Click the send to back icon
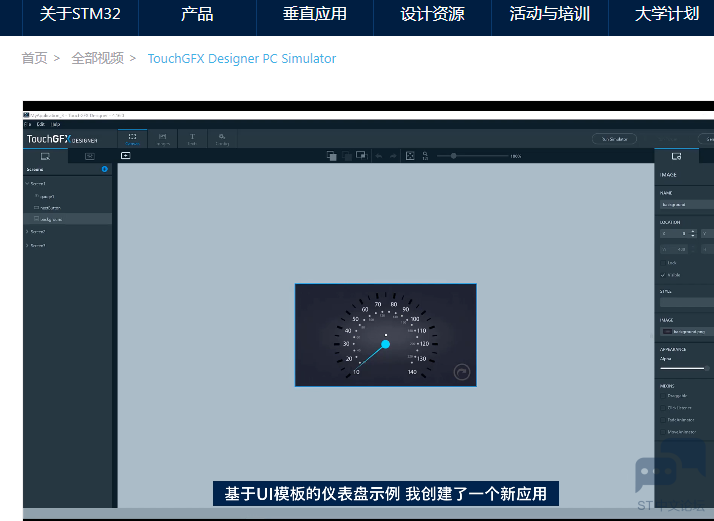Image resolution: width=714 pixels, height=521 pixels. pyautogui.click(x=347, y=156)
